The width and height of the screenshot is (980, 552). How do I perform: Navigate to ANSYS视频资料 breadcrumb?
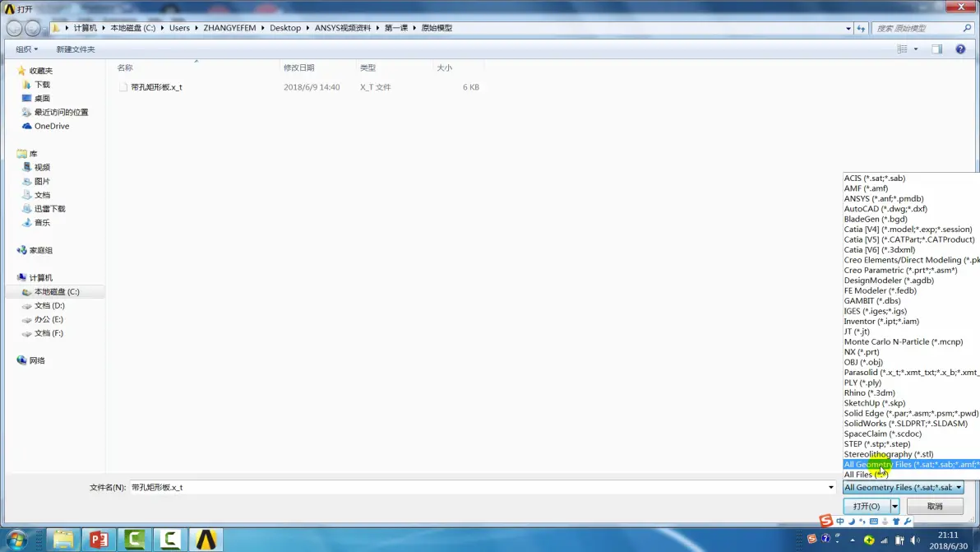point(343,28)
